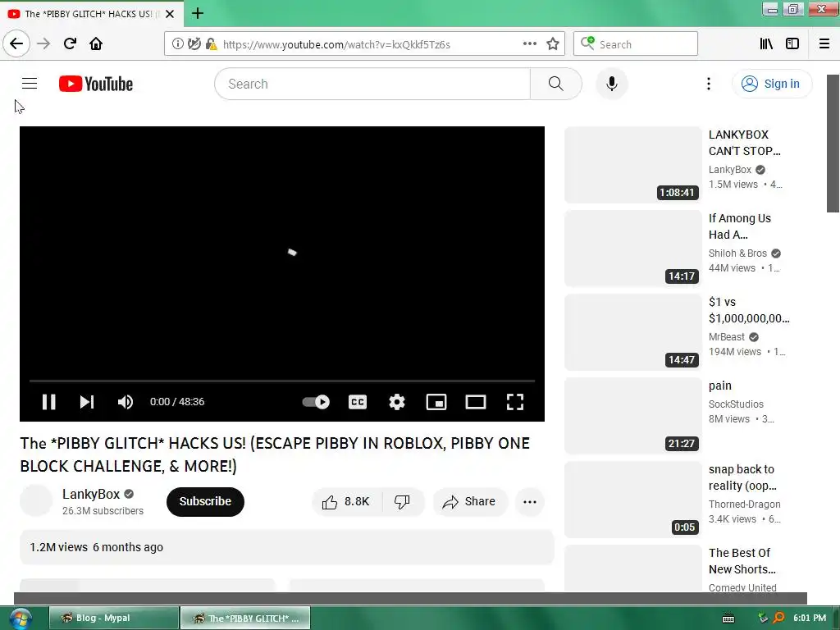
Task: Dislike the video with thumbs down
Action: point(403,501)
